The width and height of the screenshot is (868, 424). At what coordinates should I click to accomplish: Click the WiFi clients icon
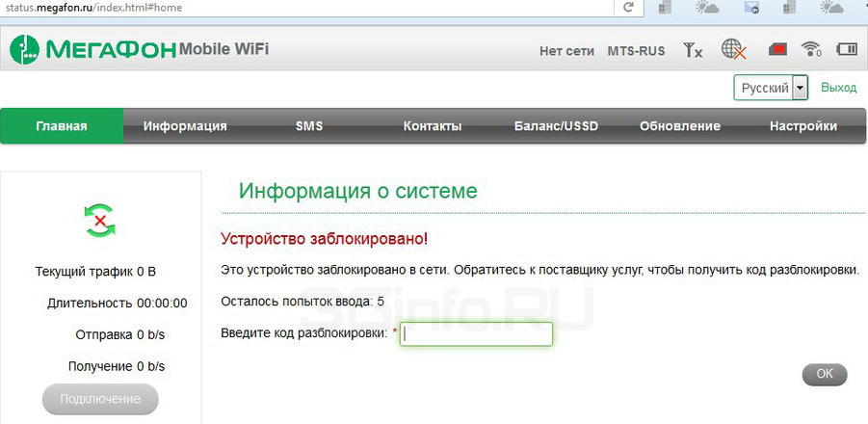pyautogui.click(x=811, y=49)
